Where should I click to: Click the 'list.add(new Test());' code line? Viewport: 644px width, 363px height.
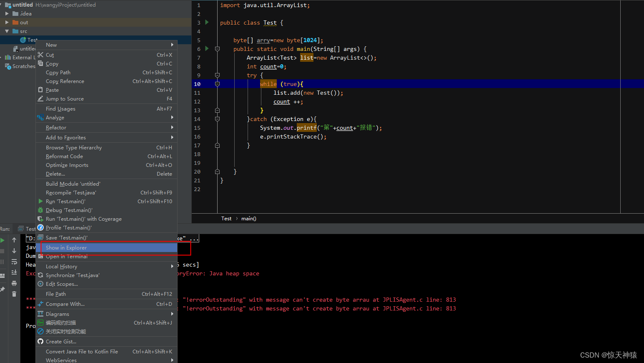308,93
